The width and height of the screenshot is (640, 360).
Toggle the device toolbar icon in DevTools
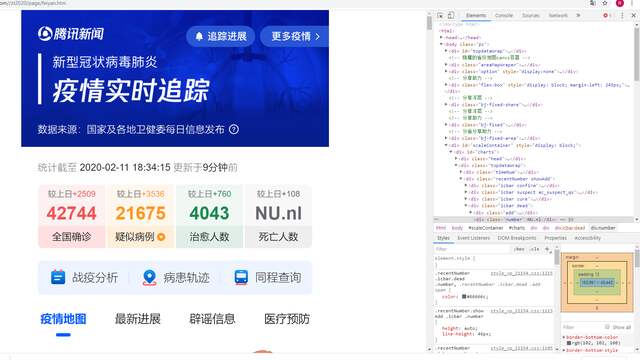(x=451, y=16)
